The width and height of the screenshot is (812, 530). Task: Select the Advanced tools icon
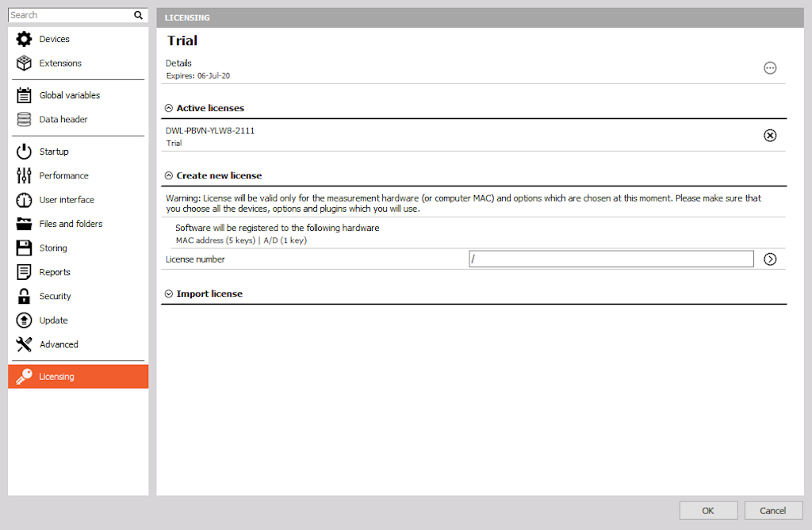pyautogui.click(x=24, y=344)
